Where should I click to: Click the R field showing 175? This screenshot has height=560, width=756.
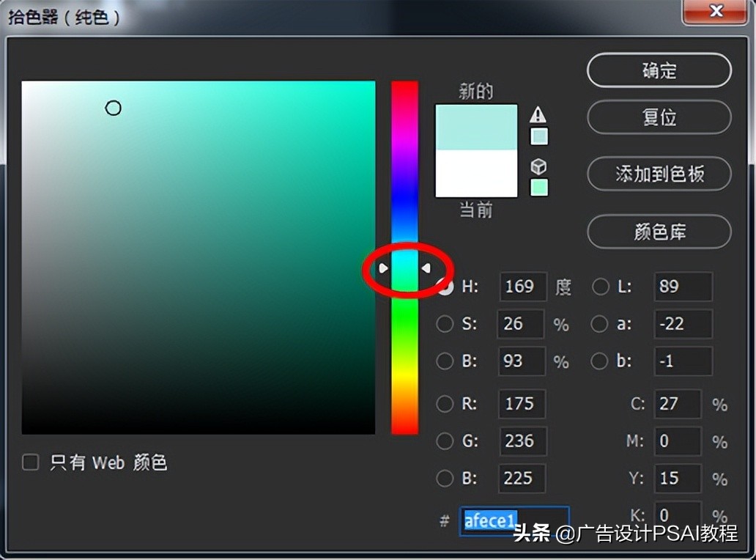point(522,403)
